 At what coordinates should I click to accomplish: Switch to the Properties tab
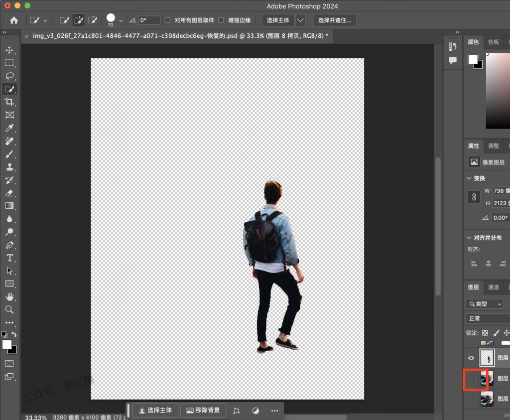(473, 146)
